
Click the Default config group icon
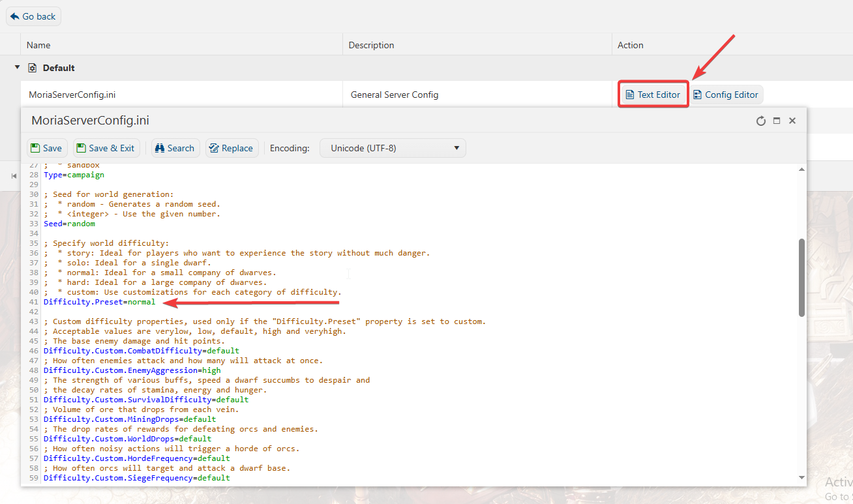click(32, 68)
